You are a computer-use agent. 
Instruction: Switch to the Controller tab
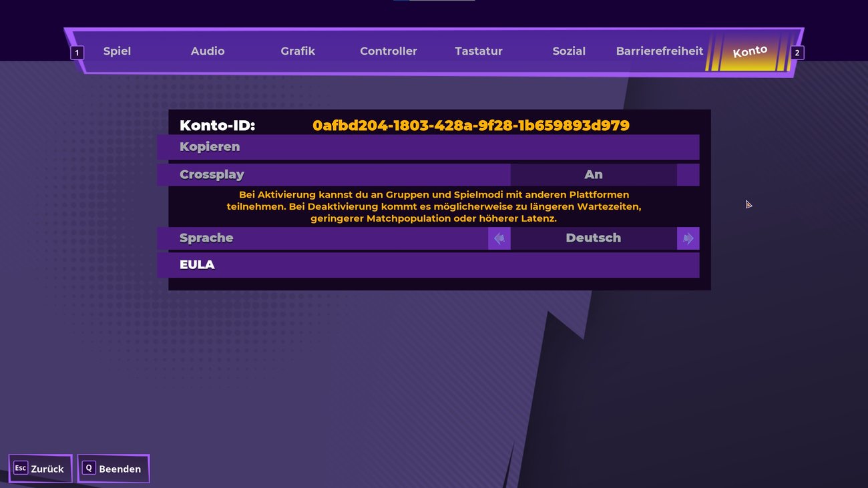pyautogui.click(x=389, y=51)
